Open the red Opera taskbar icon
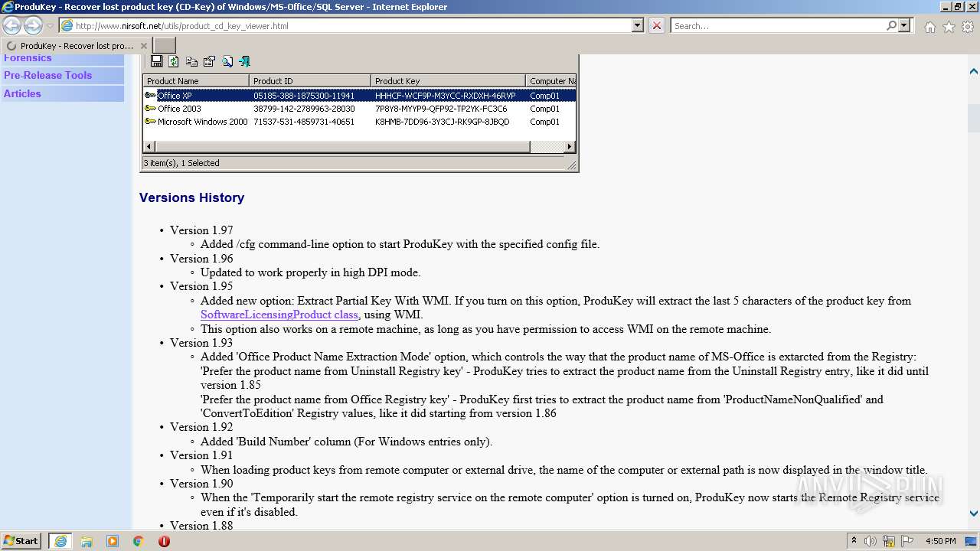Viewport: 980px width, 551px height. (x=164, y=541)
